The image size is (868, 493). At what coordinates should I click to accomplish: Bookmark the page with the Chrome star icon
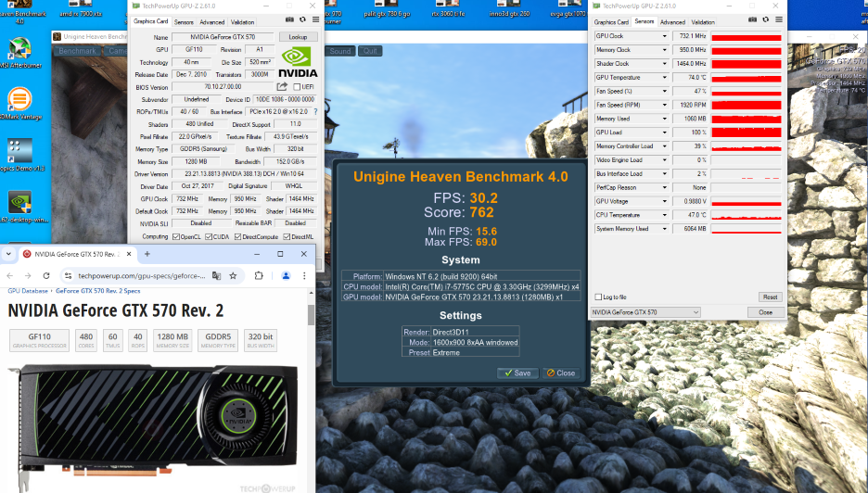233,275
